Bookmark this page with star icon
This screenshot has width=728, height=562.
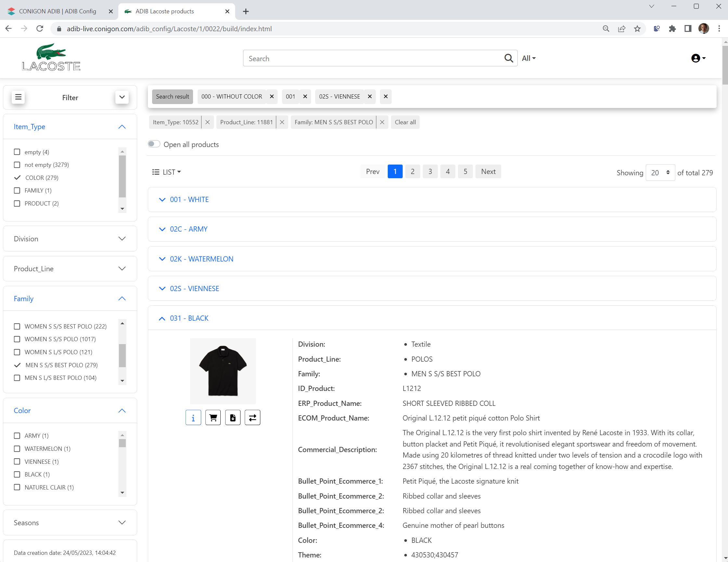click(x=637, y=29)
